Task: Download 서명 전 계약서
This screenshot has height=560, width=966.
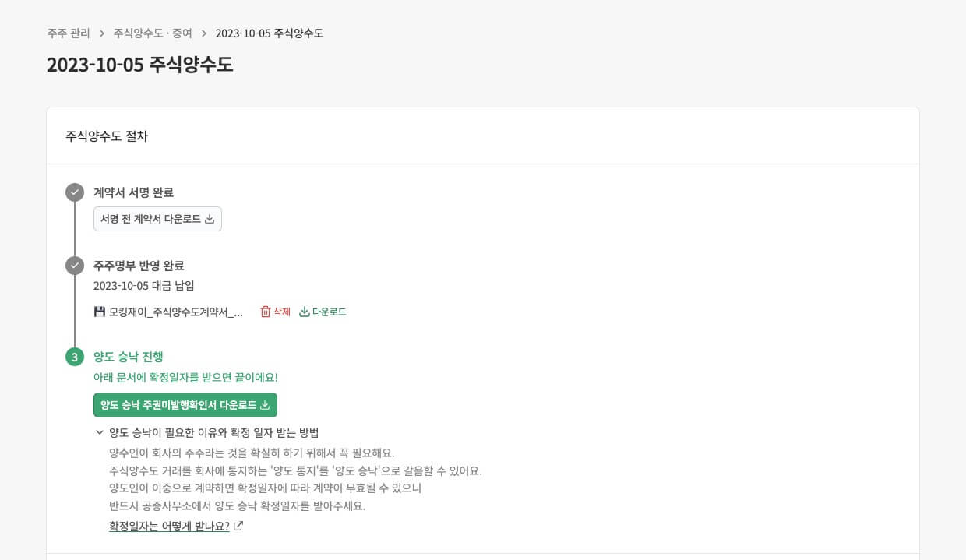Action: coord(151,219)
